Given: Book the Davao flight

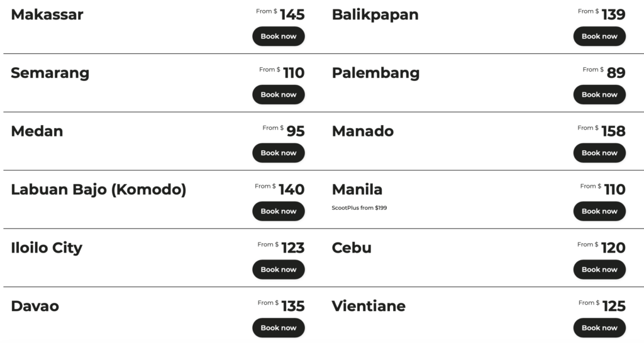Looking at the screenshot, I should click(278, 328).
